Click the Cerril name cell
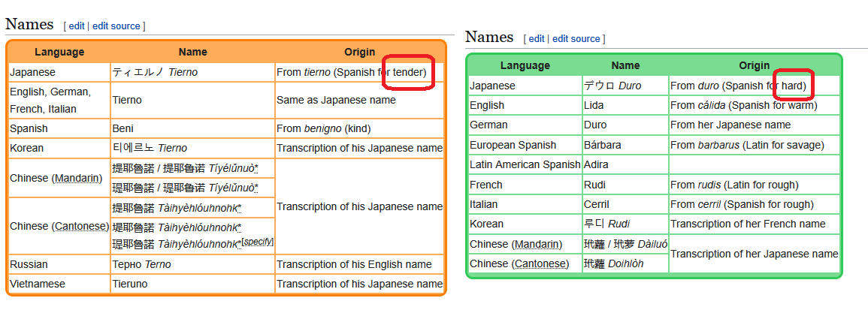868x313 pixels. 625,205
